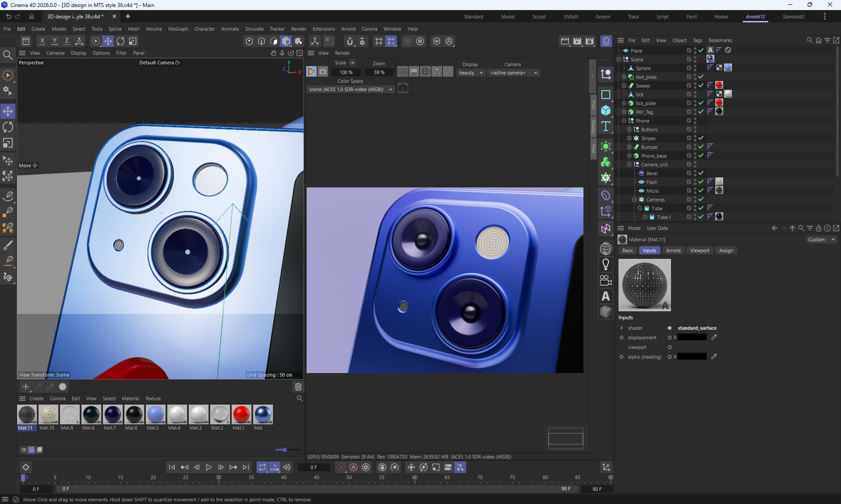Viewport: 841px width, 504px height.
Task: Switch to the Arnold material tab
Action: pyautogui.click(x=673, y=250)
